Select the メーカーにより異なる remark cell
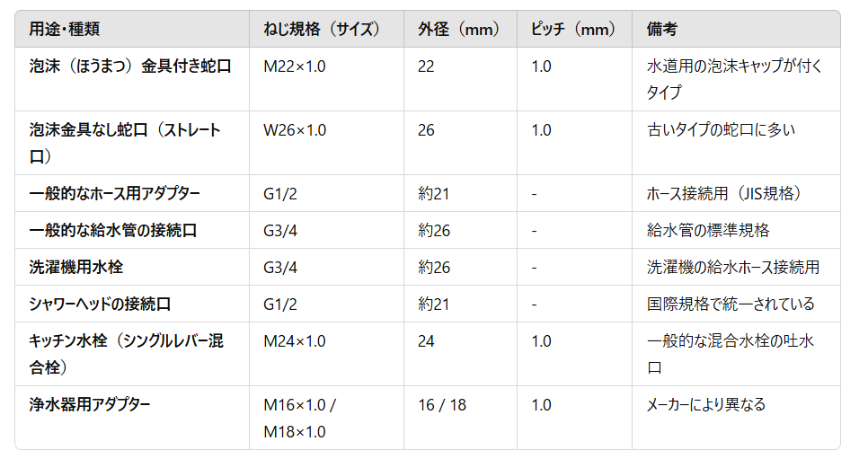868x459 pixels. [706, 404]
